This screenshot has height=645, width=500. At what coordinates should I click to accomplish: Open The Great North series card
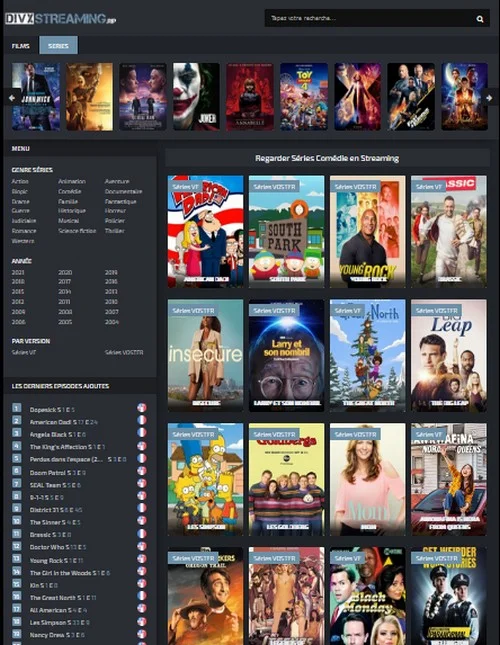pos(368,355)
